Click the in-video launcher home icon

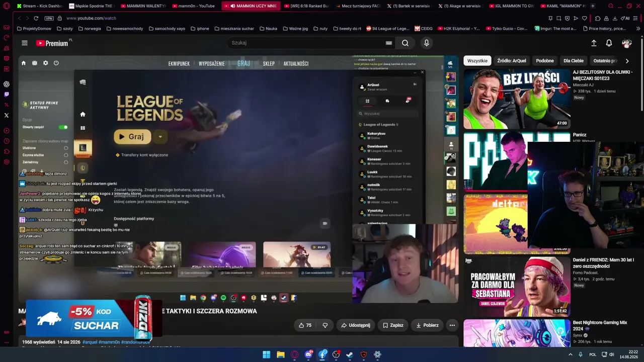(23, 63)
